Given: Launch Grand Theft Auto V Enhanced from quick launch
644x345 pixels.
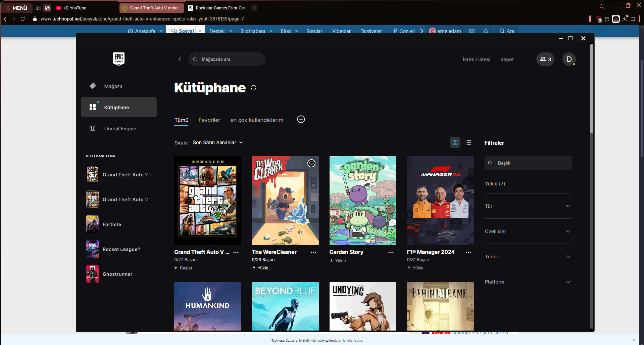Looking at the screenshot, I should click(119, 175).
